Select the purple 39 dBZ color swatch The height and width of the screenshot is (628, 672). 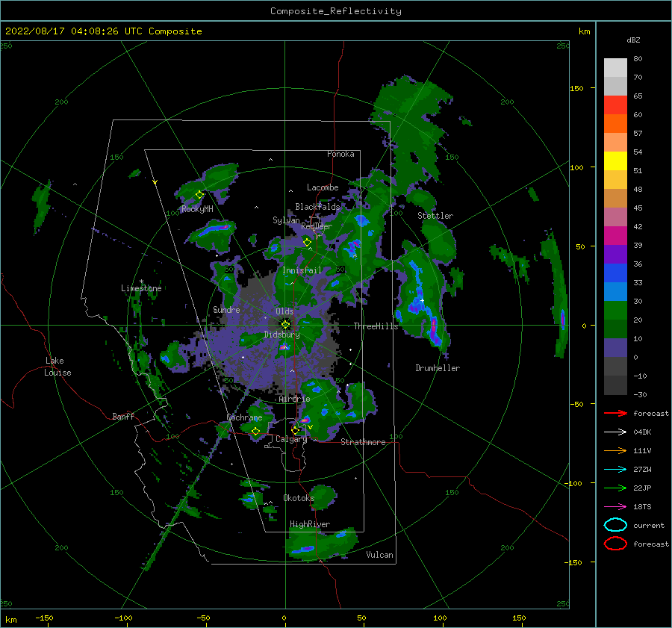coord(615,255)
